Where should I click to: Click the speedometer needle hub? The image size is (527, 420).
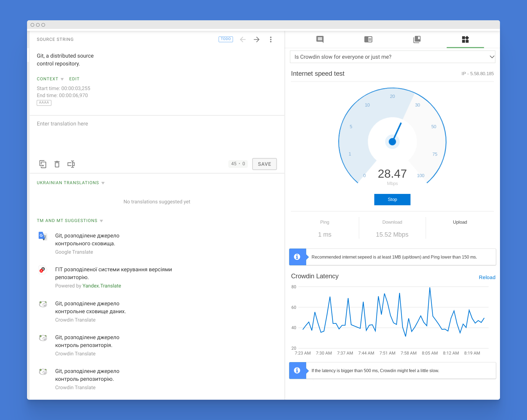(x=392, y=141)
